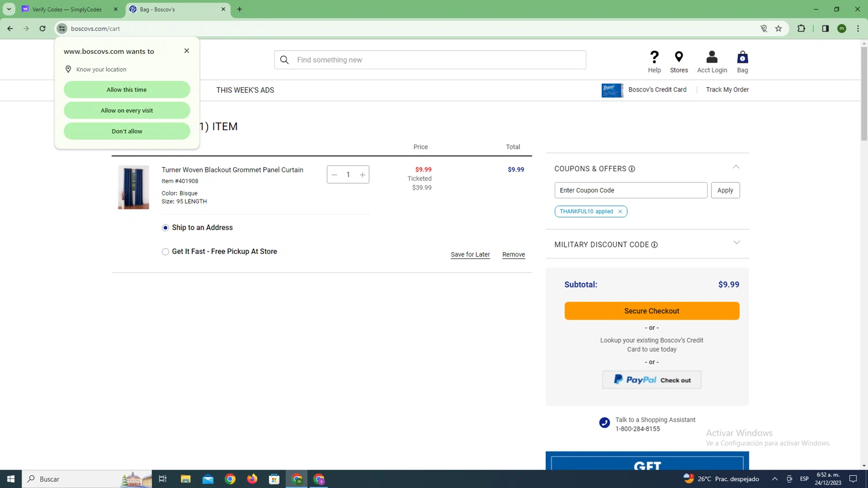Proceed with Secure Checkout
The height and width of the screenshot is (488, 868).
652,311
